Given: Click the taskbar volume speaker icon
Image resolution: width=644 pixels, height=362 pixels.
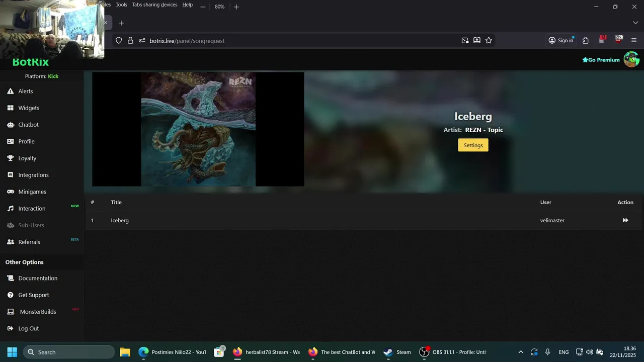Looking at the screenshot, I should (x=589, y=352).
